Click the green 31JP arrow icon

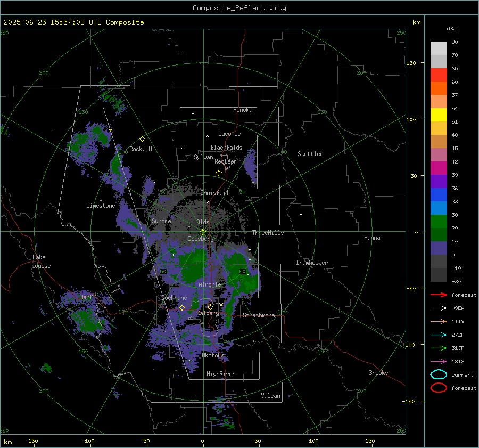[439, 348]
